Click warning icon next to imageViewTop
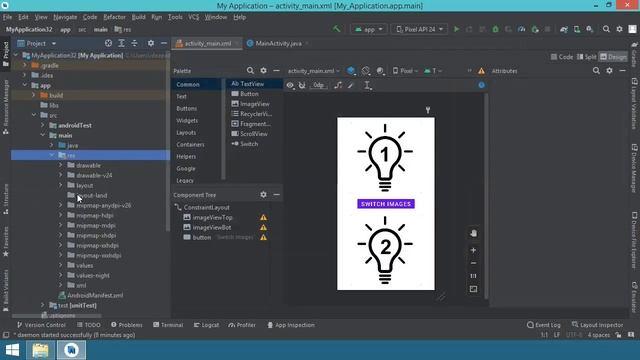 click(264, 218)
